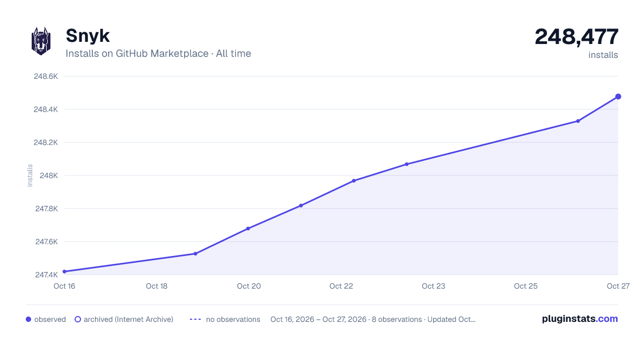The image size is (644, 338).
Task: Click the Oct 25 x-axis label
Action: coord(526,286)
